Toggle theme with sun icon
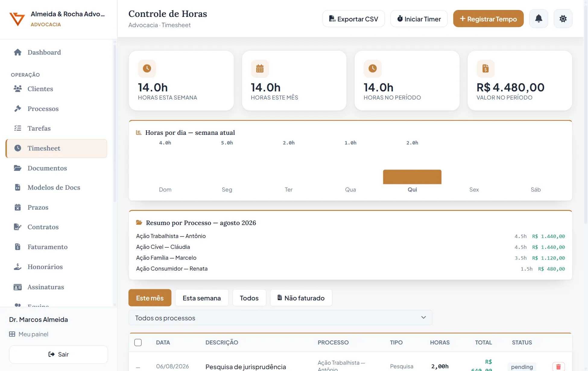This screenshot has width=588, height=371. [x=563, y=19]
